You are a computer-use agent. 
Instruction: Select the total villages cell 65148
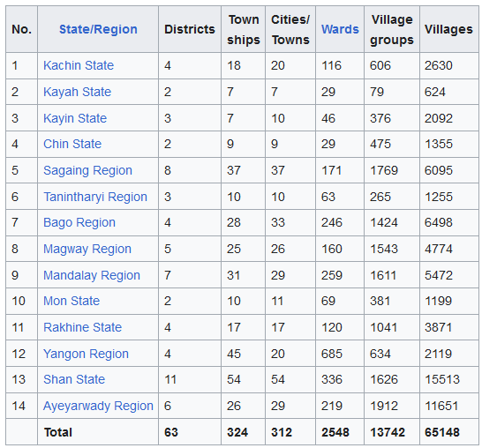point(442,432)
